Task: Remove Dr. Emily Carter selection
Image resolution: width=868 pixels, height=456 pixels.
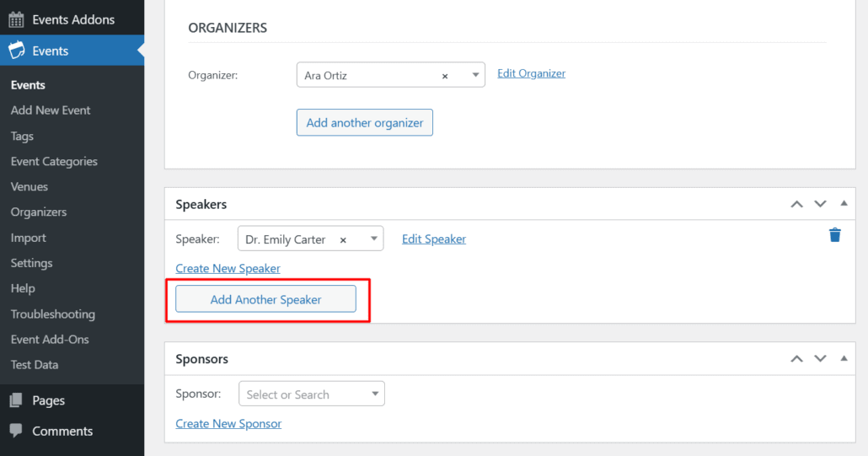Action: coord(343,239)
